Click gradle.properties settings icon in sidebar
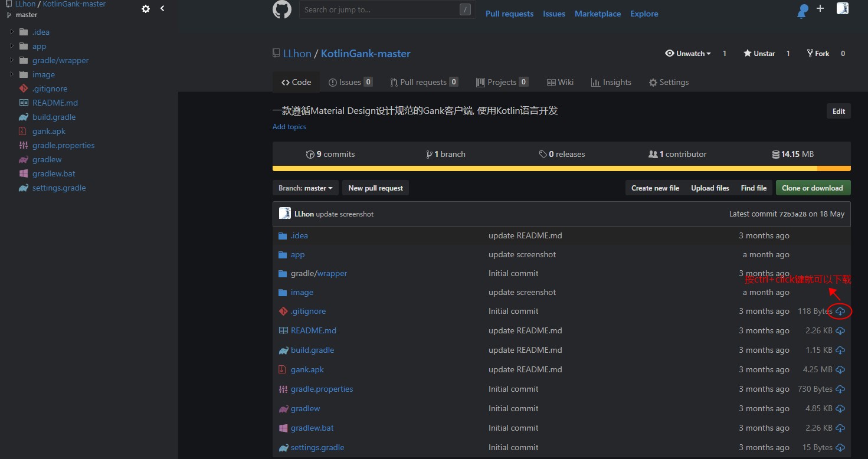868x459 pixels. point(24,145)
